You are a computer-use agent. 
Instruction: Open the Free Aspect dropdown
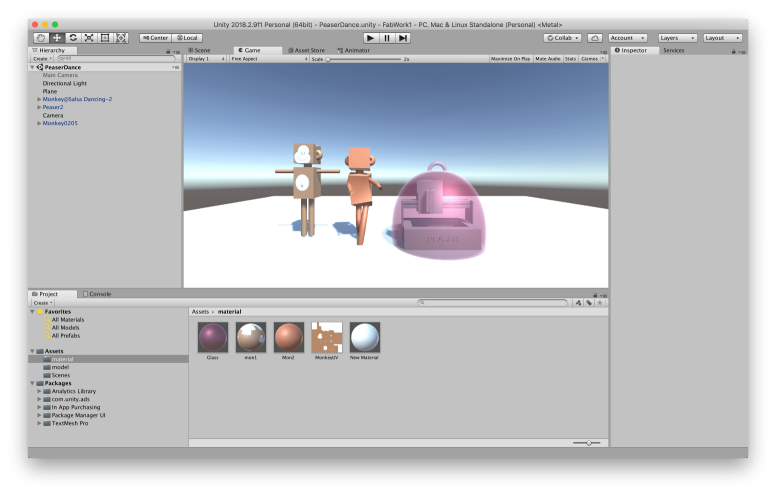269,58
